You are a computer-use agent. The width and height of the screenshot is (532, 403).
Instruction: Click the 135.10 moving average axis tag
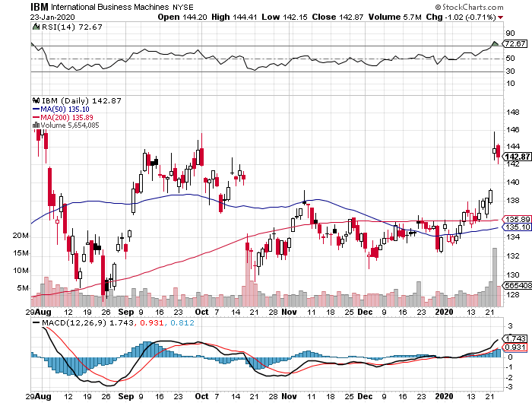(x=518, y=227)
